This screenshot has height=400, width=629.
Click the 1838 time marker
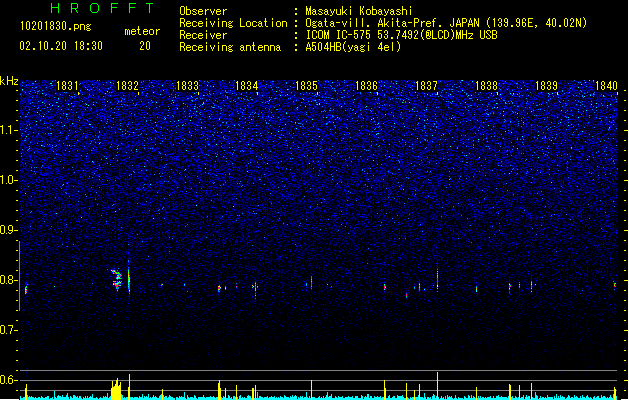tap(486, 86)
